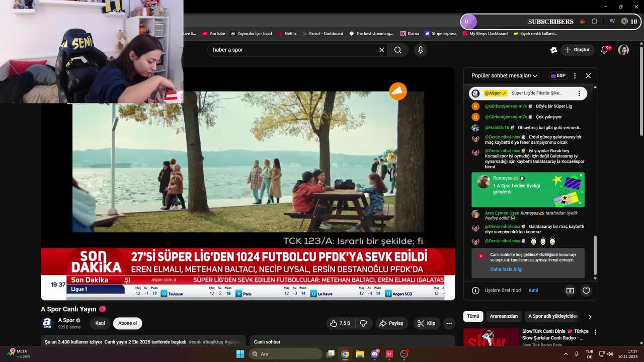The width and height of the screenshot is (644, 362).
Task: Click the Abone ol subscribe button
Action: click(128, 323)
